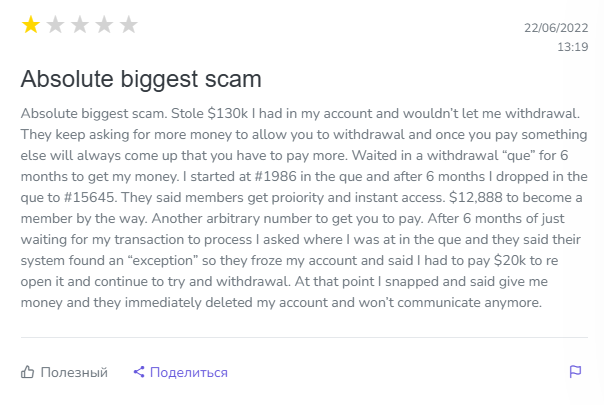Click the title "Absolute biggest scam"
The image size is (604, 405).
click(141, 78)
